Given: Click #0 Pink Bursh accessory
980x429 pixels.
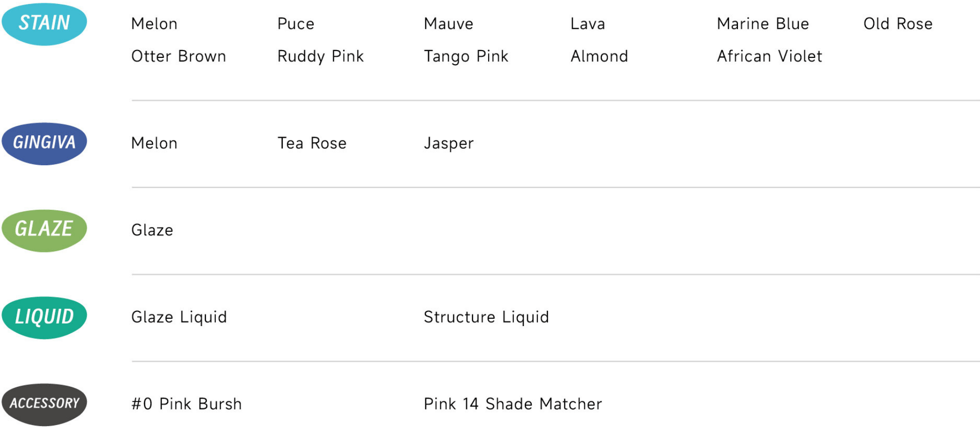Looking at the screenshot, I should point(187,404).
